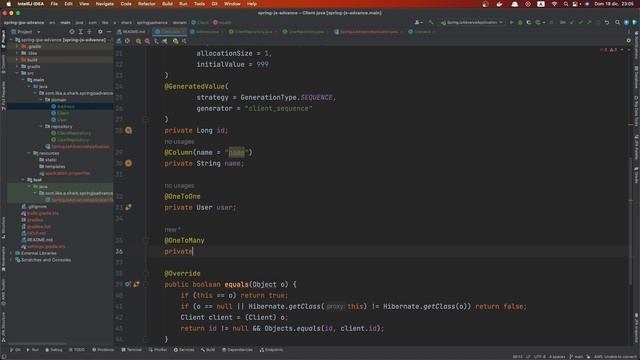Screen dimensions: 640x360
Task: Switch to the README.md editor tab
Action: coord(133,31)
